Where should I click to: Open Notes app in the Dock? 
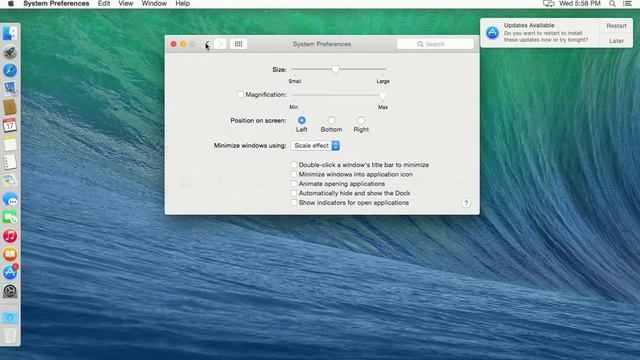[x=10, y=144]
